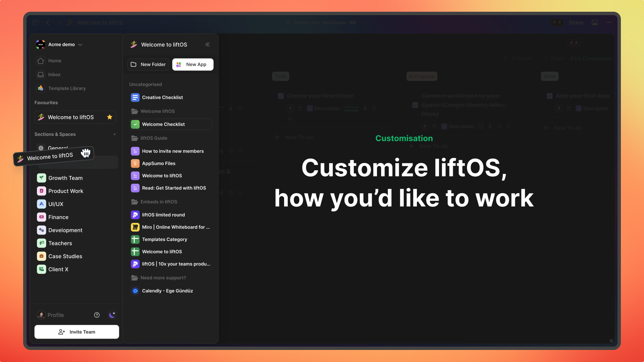Screen dimensions: 644x362
Task: Click the Inbox icon in sidebar
Action: [x=40, y=74]
